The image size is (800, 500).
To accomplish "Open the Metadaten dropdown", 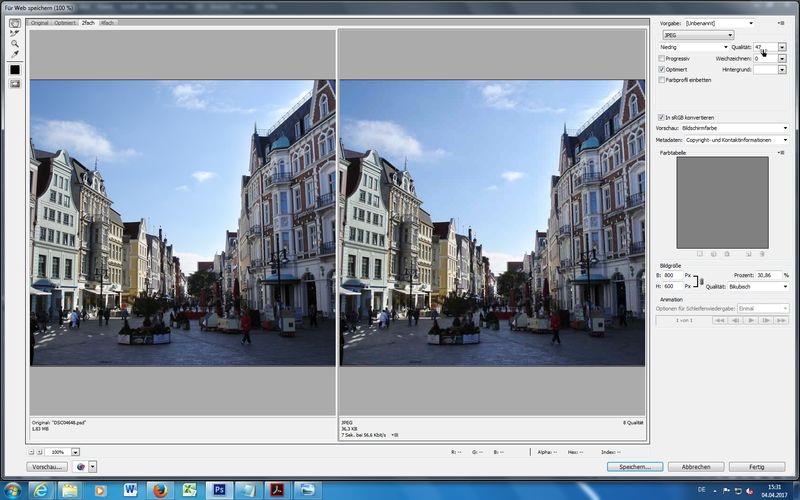I will coord(736,140).
